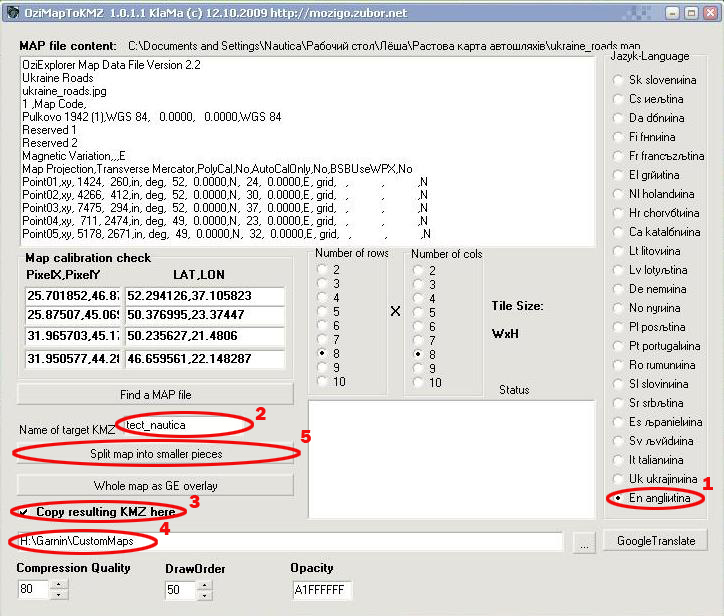This screenshot has height=616, width=724.
Task: Click the Name of target KMZ field
Action: 183,425
